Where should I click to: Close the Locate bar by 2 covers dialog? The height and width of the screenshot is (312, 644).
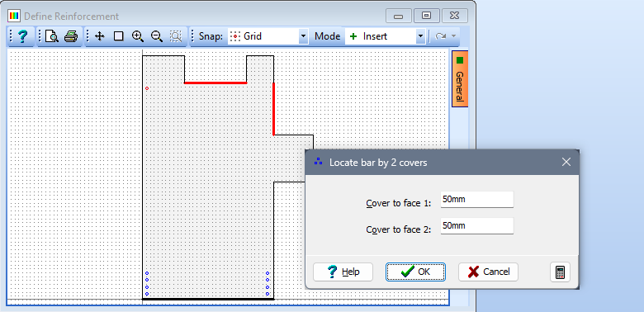566,162
